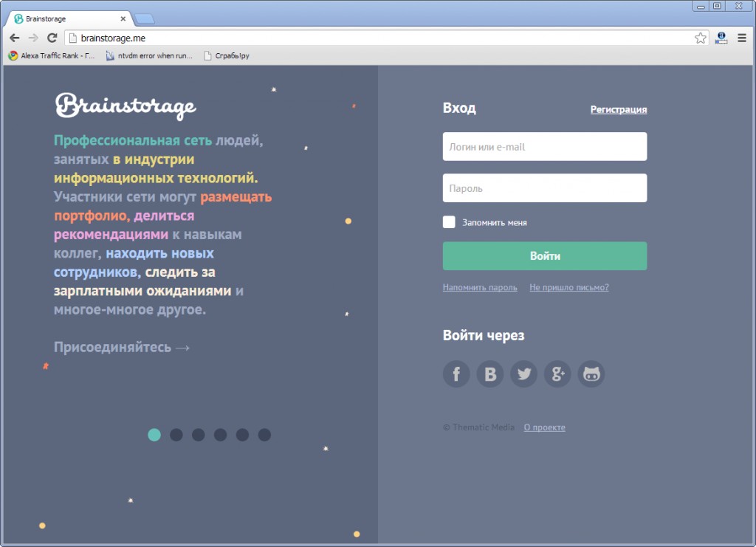Follow the Напомнить пароль link
This screenshot has width=756, height=547.
click(480, 287)
